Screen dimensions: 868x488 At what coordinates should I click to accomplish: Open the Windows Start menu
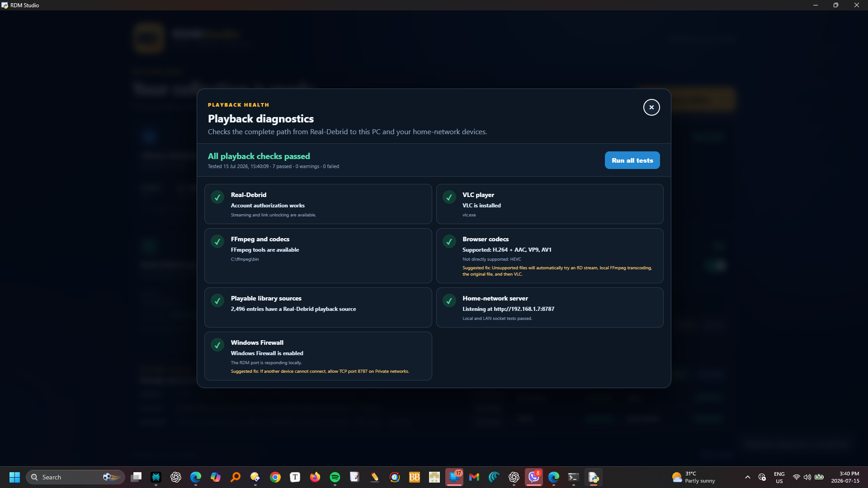[14, 477]
